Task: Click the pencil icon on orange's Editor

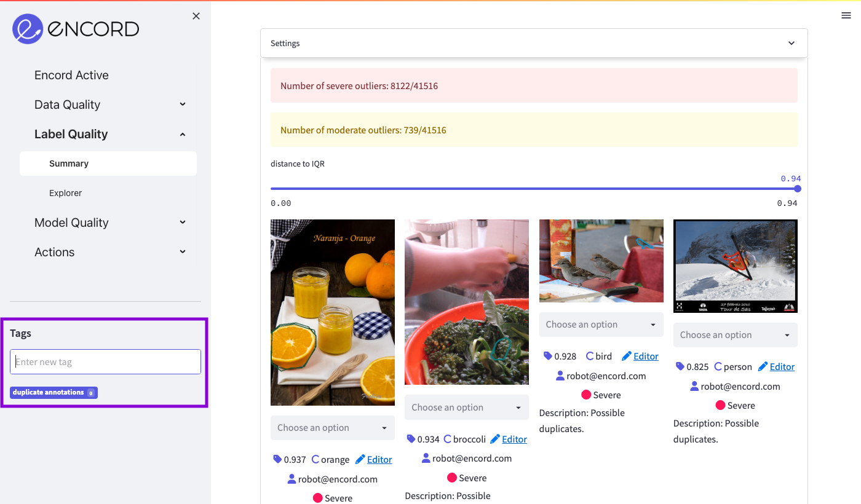Action: tap(360, 459)
